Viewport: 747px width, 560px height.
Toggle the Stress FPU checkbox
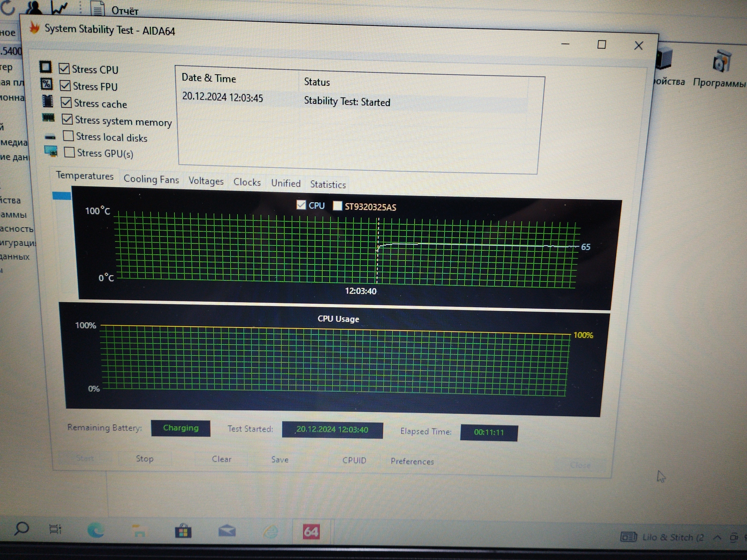65,85
